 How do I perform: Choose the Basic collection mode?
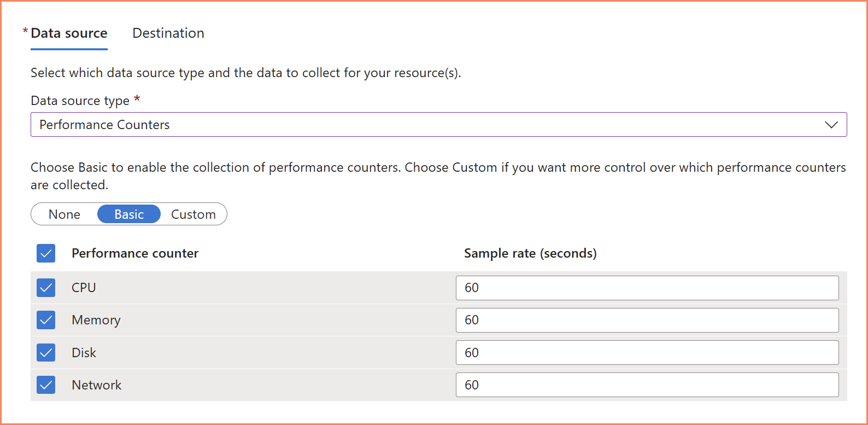click(x=128, y=214)
